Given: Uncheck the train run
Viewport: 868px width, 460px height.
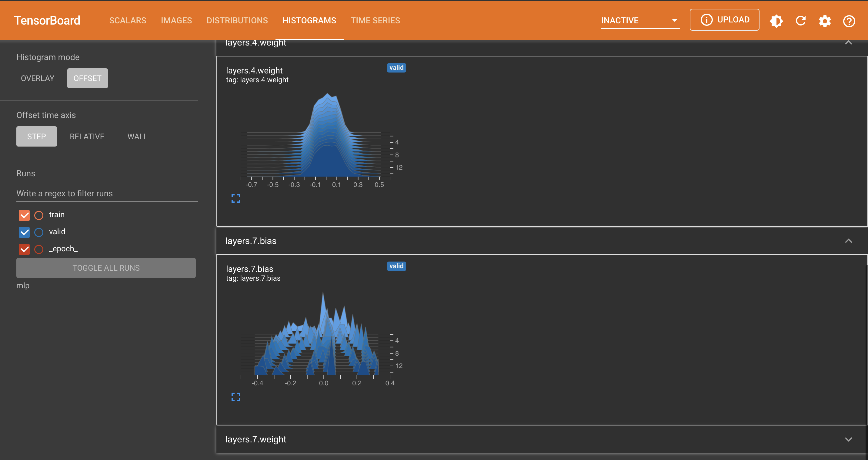Looking at the screenshot, I should [x=24, y=215].
